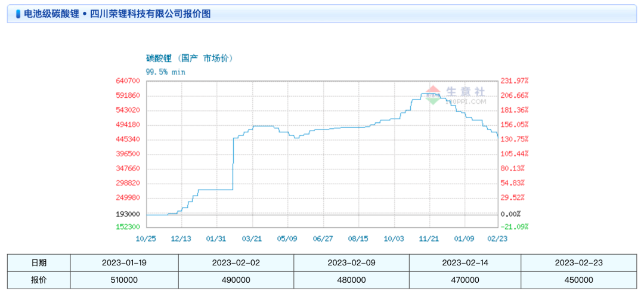The image size is (644, 294).
Task: Click the 10/03 date axis label
Action: click(394, 239)
